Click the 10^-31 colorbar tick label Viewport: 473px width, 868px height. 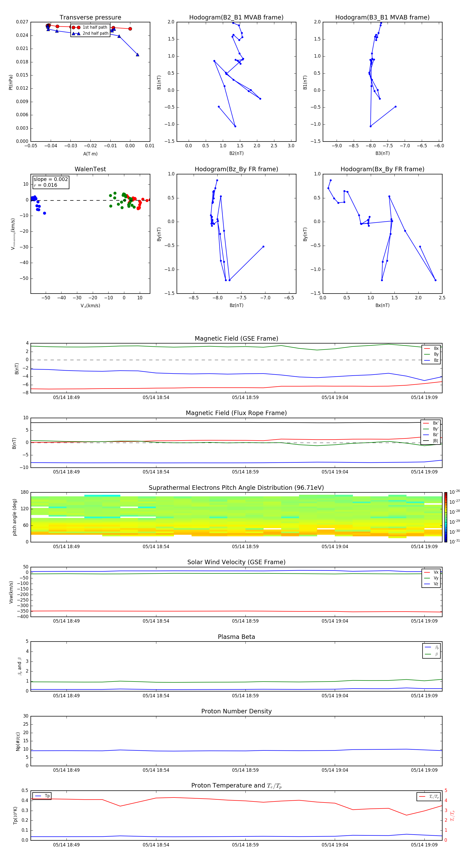pyautogui.click(x=455, y=542)
